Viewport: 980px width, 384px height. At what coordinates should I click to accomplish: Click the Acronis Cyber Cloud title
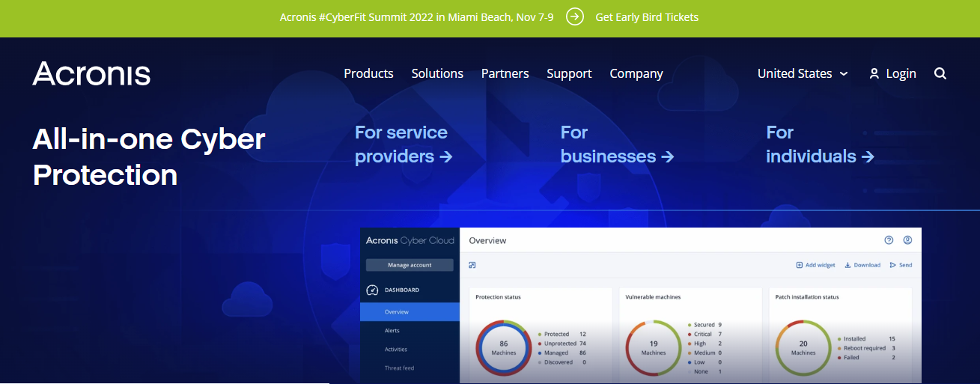(x=409, y=240)
